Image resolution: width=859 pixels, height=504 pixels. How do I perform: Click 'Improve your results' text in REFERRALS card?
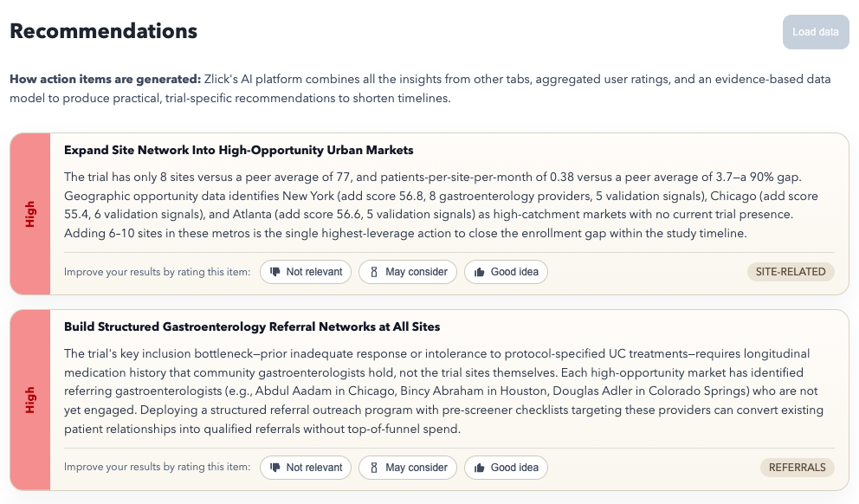click(158, 467)
